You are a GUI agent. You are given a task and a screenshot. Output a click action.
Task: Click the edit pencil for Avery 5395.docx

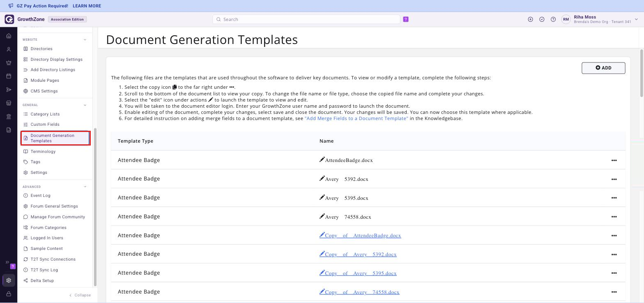point(322,197)
